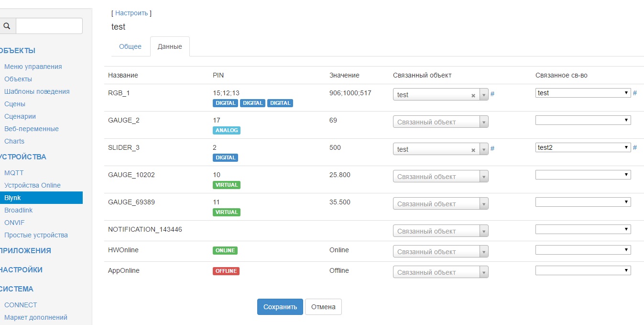Click the VIRTUAL badge in GAUGE_10202 row
Screen dimensions: 644x325
[227, 185]
